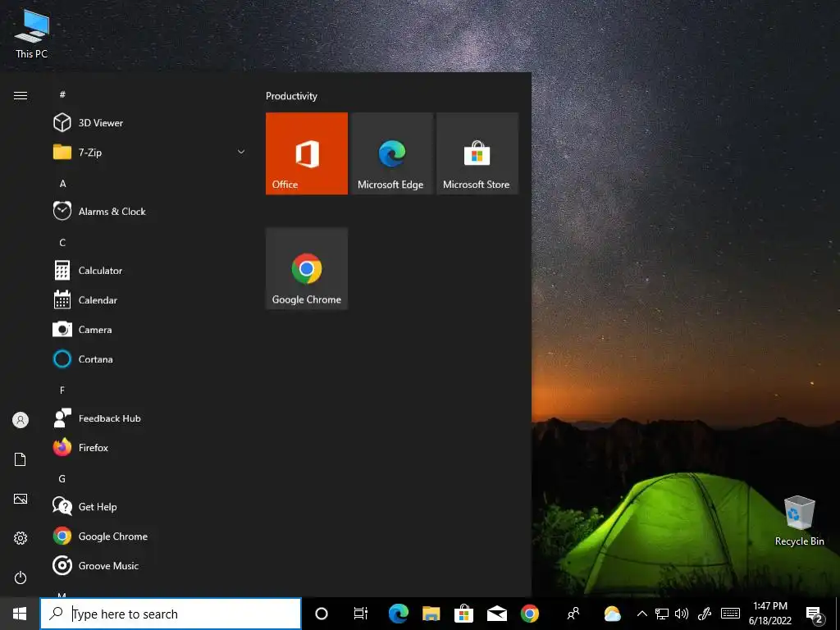This screenshot has height=630, width=840.
Task: Open Documents from the Start sidebar
Action: click(21, 459)
